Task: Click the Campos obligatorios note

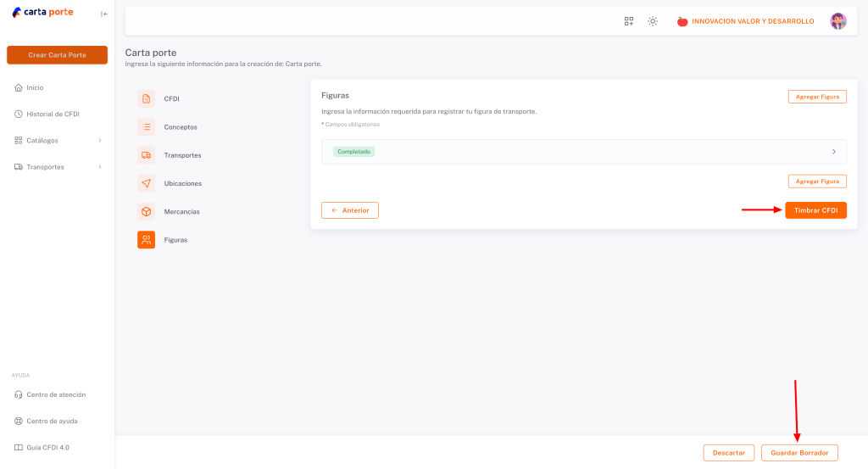Action: pyautogui.click(x=350, y=124)
